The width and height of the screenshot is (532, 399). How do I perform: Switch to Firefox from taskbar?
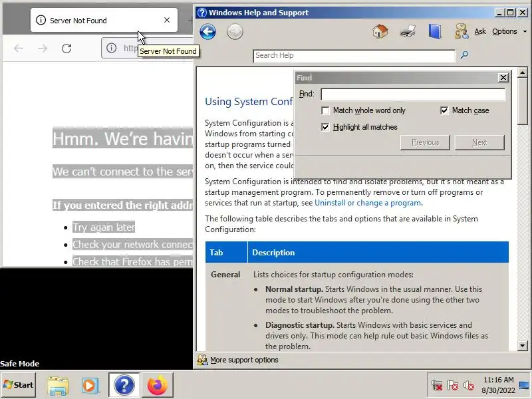pos(158,386)
